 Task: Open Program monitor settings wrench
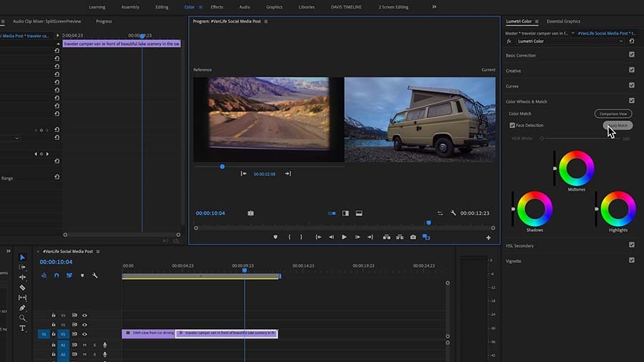coord(453,213)
